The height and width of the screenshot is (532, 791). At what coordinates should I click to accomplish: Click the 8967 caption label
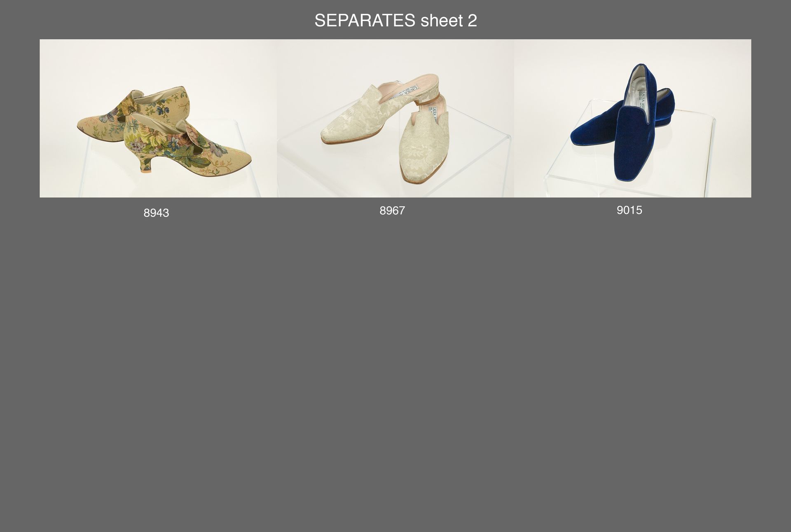(392, 211)
